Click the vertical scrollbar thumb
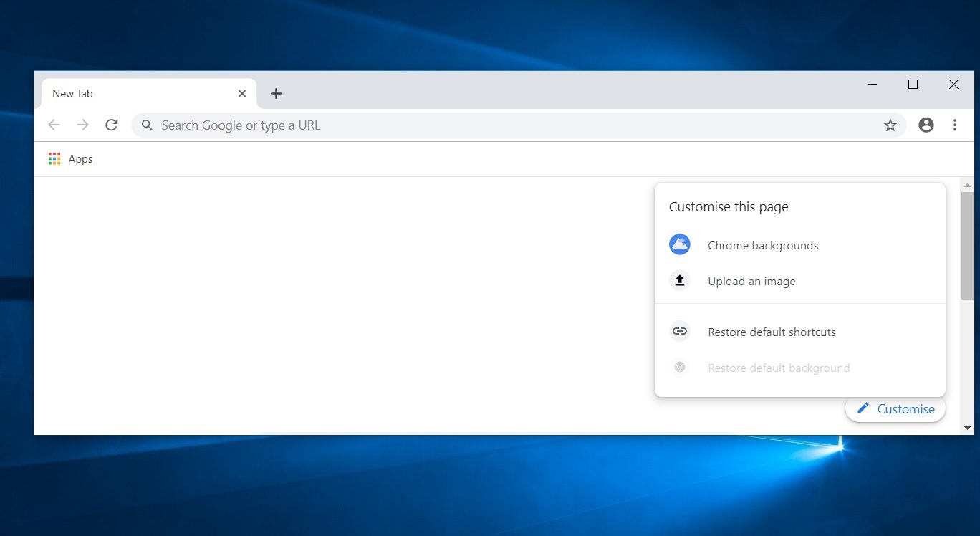The width and height of the screenshot is (980, 536). [968, 245]
